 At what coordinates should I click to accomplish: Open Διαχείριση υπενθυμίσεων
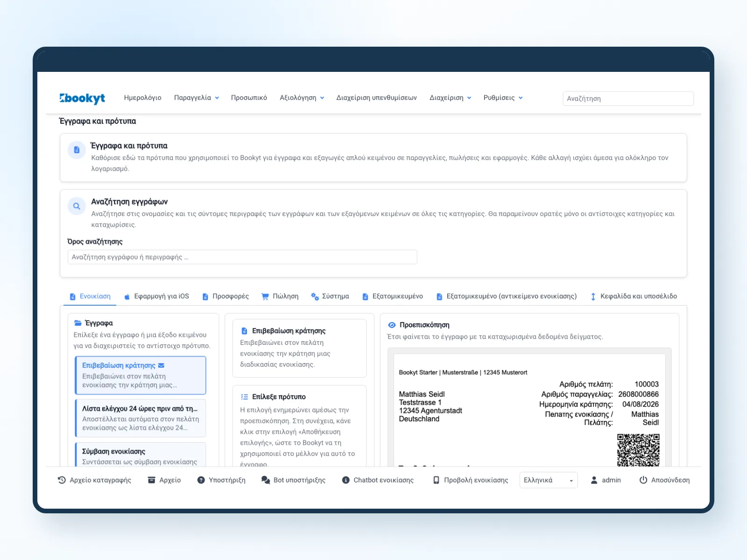pos(377,98)
